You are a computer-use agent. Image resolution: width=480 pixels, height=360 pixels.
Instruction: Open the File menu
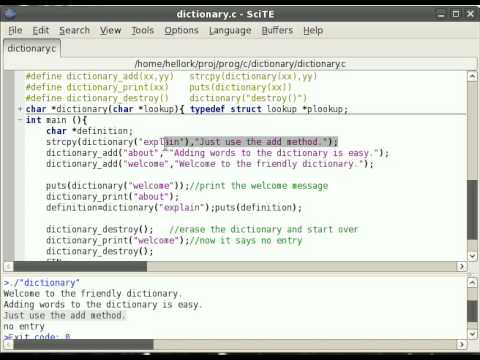coord(15,30)
